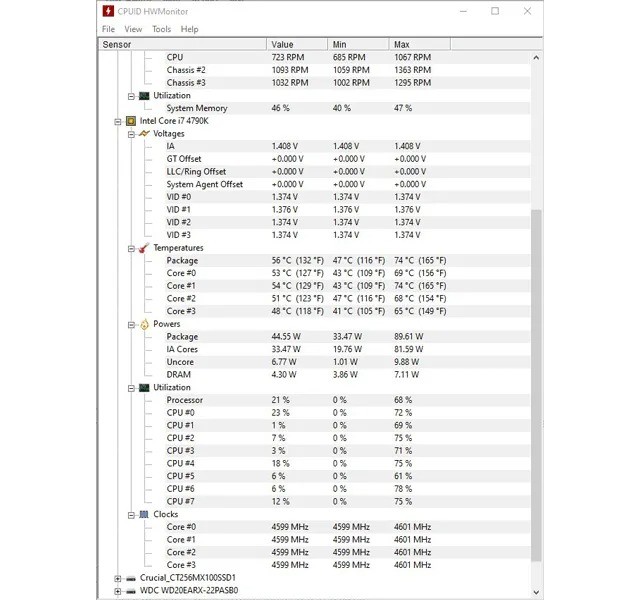Screen dimensions: 640x600
Task: Collapse the Powers section
Action: (131, 325)
